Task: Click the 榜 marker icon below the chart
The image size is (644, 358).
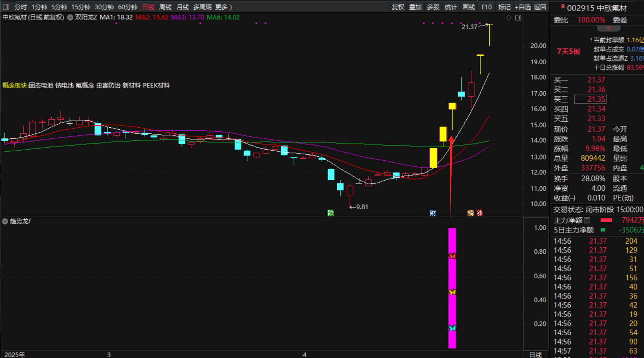Action: point(470,213)
